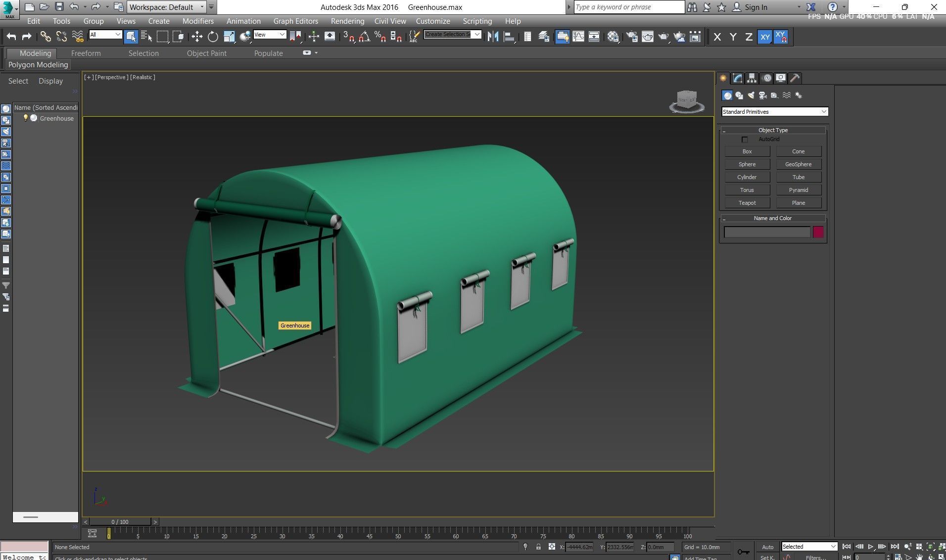Open the Selected key filter dropdown
This screenshot has width=946, height=560.
pos(809,547)
